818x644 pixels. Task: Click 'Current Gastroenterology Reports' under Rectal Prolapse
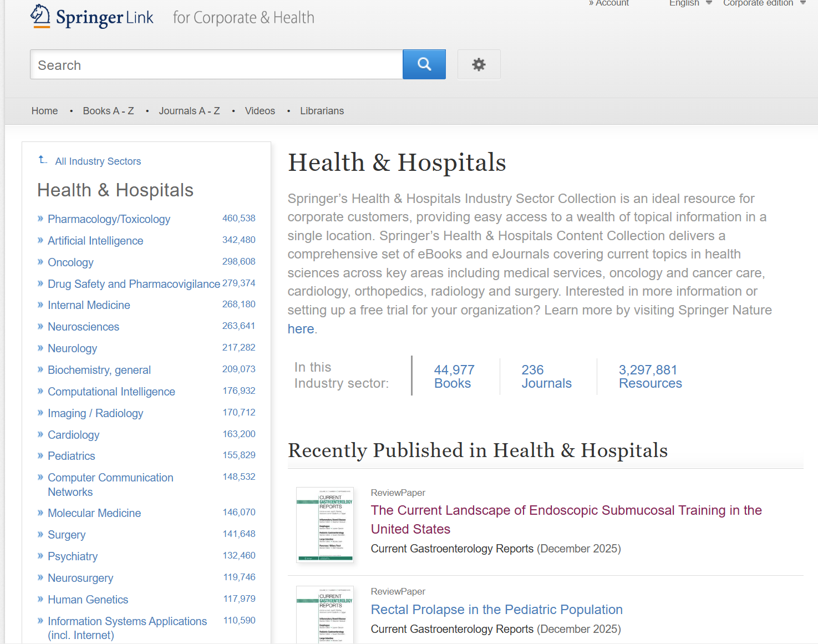(452, 629)
